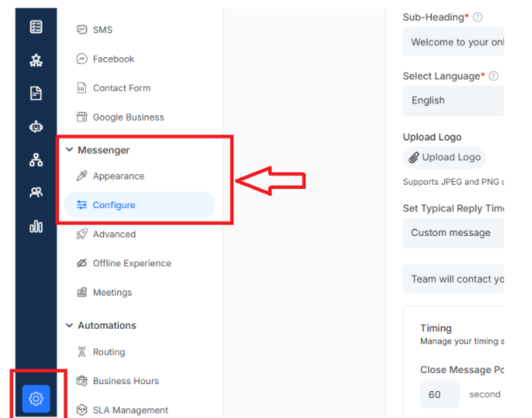Click the 60 seconds input field
The height and width of the screenshot is (418, 532).
(x=440, y=395)
